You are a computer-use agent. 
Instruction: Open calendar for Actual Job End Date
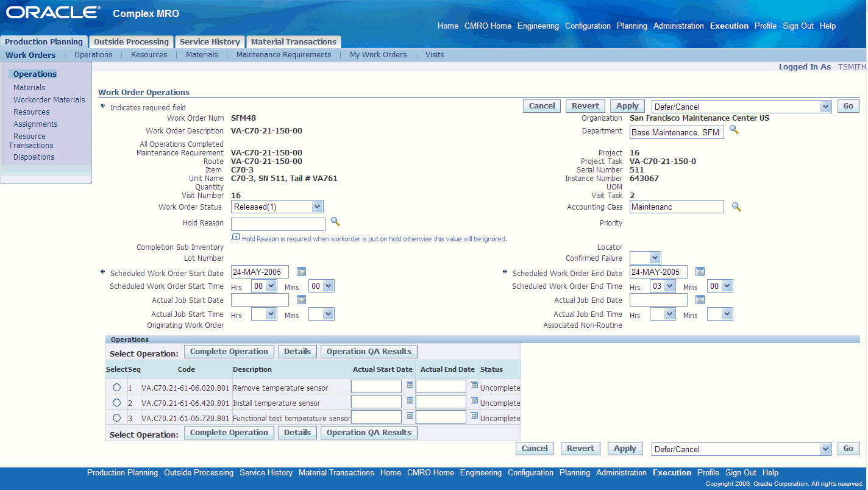[700, 300]
